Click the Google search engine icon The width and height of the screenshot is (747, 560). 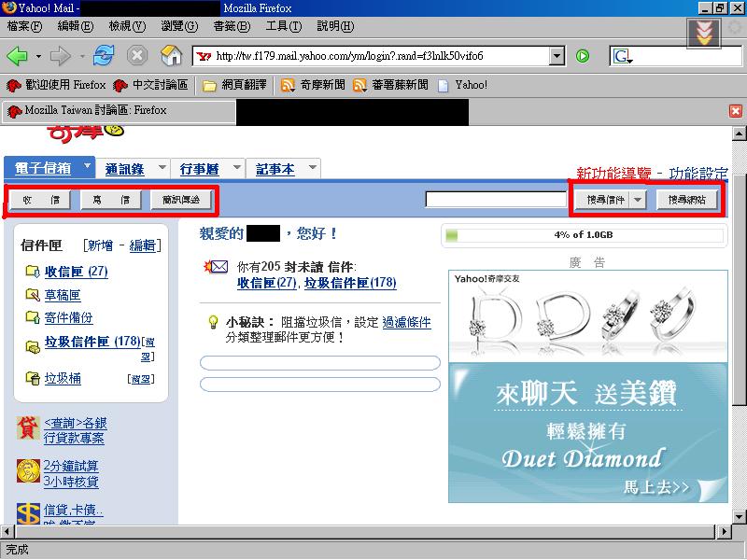click(x=623, y=56)
